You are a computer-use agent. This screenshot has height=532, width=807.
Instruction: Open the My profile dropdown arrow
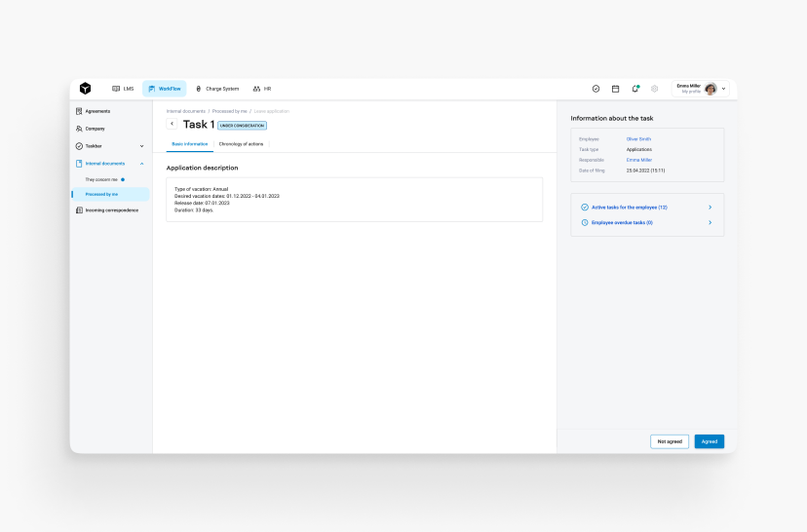click(x=723, y=89)
